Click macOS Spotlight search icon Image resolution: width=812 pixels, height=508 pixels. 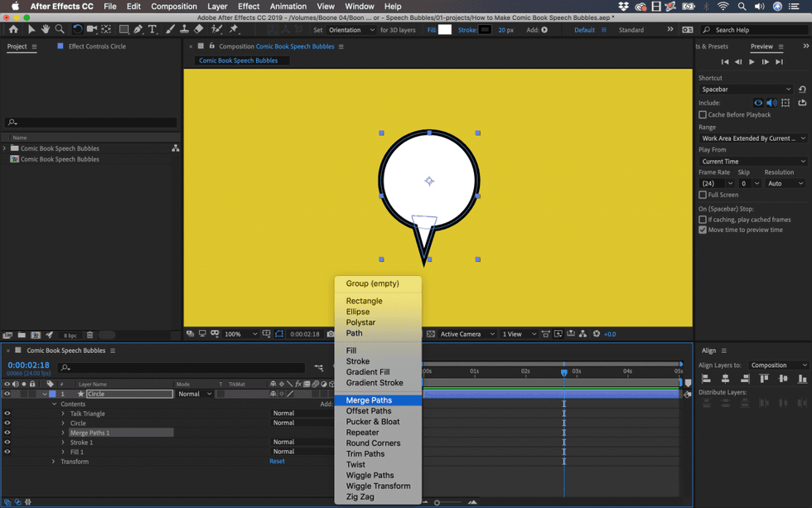click(x=742, y=6)
